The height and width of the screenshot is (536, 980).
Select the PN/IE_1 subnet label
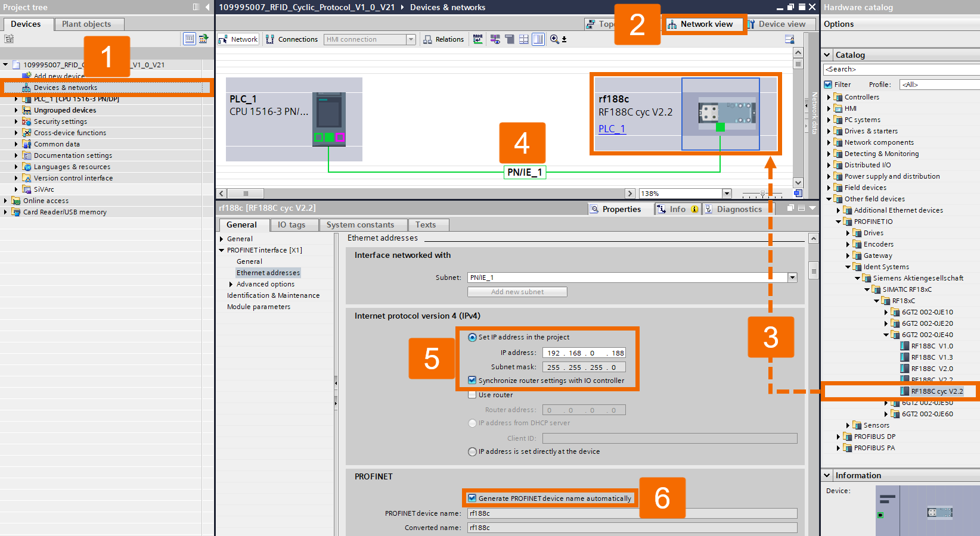(x=525, y=172)
